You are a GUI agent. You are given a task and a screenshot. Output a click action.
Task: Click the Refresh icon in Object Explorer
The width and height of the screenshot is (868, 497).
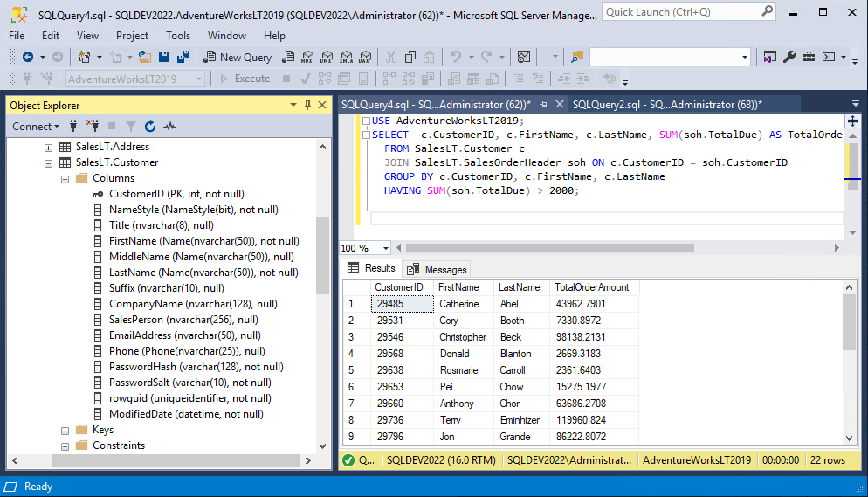(x=150, y=126)
